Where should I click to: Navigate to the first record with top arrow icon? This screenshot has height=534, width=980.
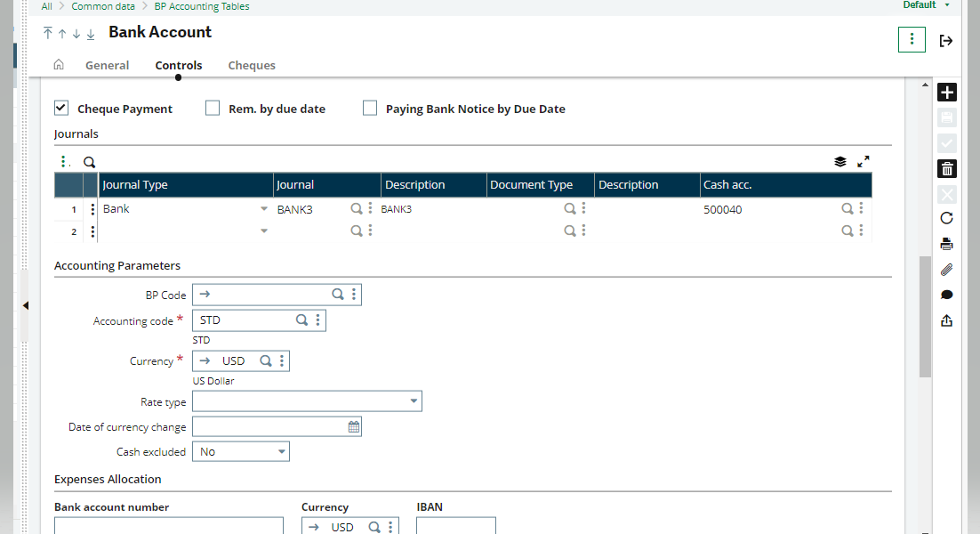[x=47, y=33]
